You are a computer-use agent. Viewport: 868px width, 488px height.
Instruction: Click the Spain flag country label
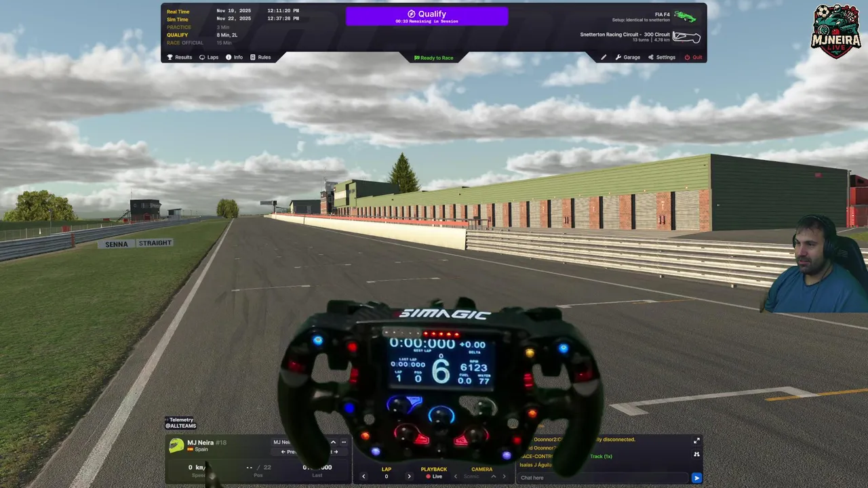197,449
